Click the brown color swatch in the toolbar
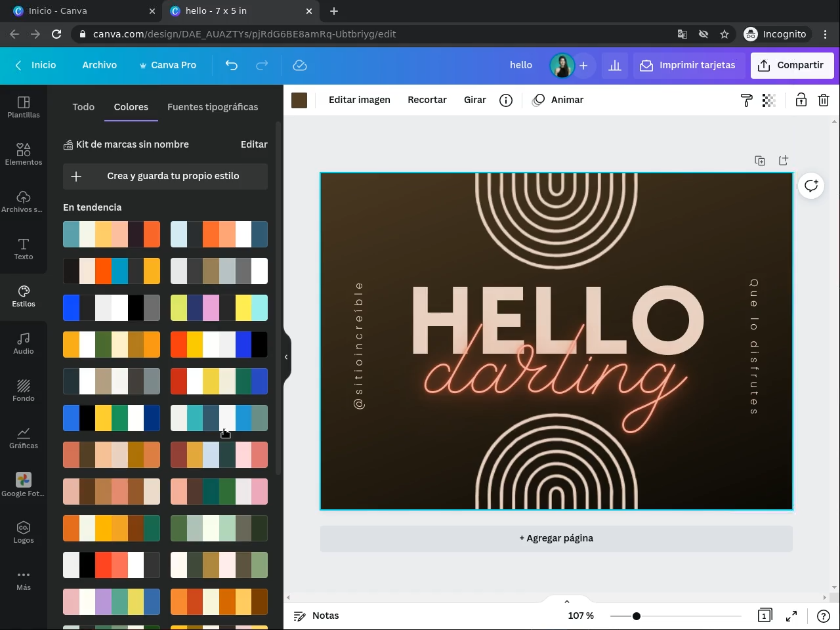Viewport: 840px width, 630px height. [x=299, y=100]
